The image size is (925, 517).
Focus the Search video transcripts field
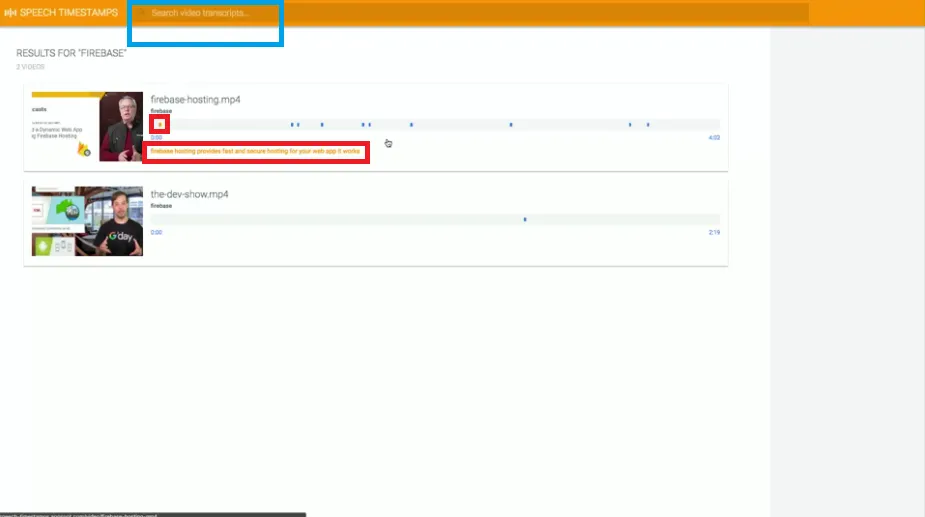click(x=472, y=13)
